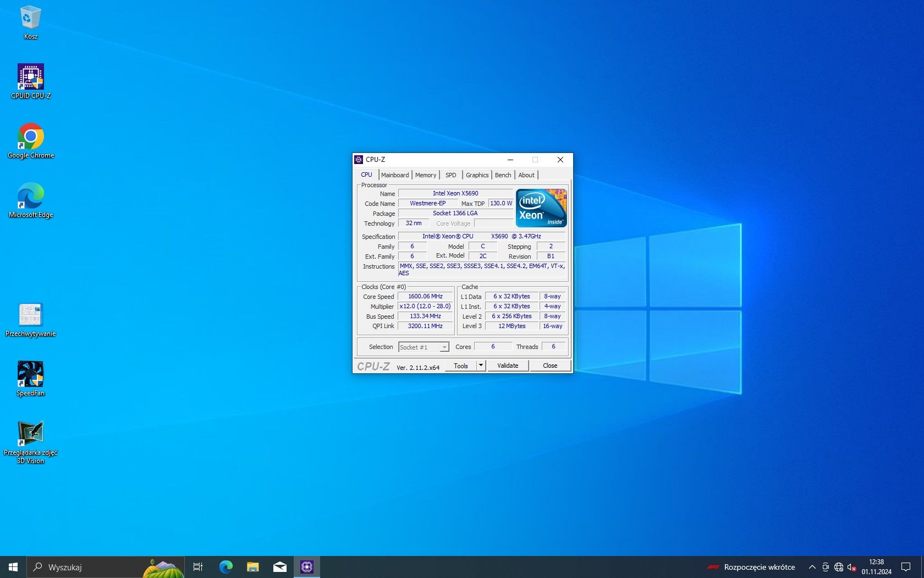Open the Windows Start menu

tap(13, 567)
